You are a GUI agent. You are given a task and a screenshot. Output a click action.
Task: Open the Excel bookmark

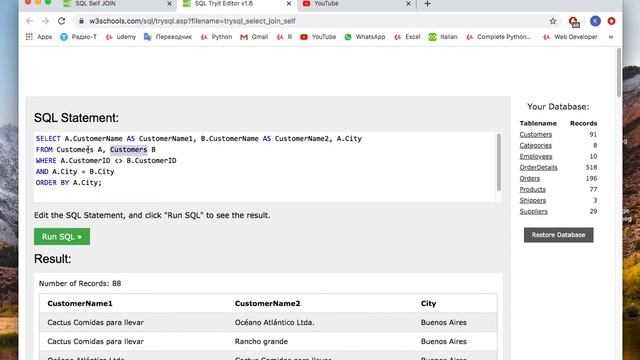tap(407, 37)
